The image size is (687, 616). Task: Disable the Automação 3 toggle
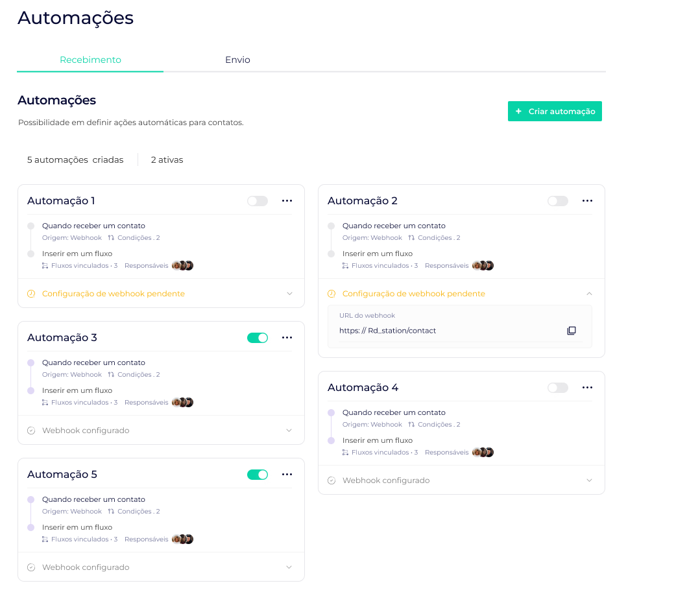(258, 338)
